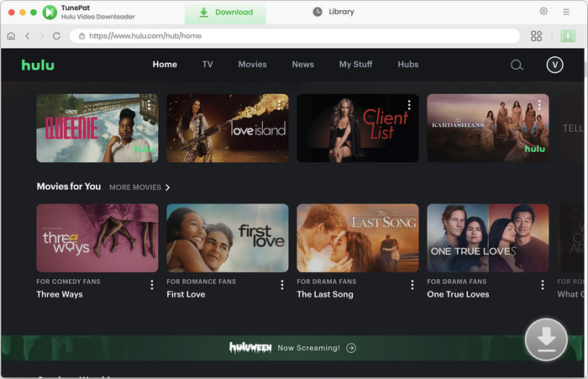Open the Three Ways title link
This screenshot has width=588, height=379.
click(60, 295)
